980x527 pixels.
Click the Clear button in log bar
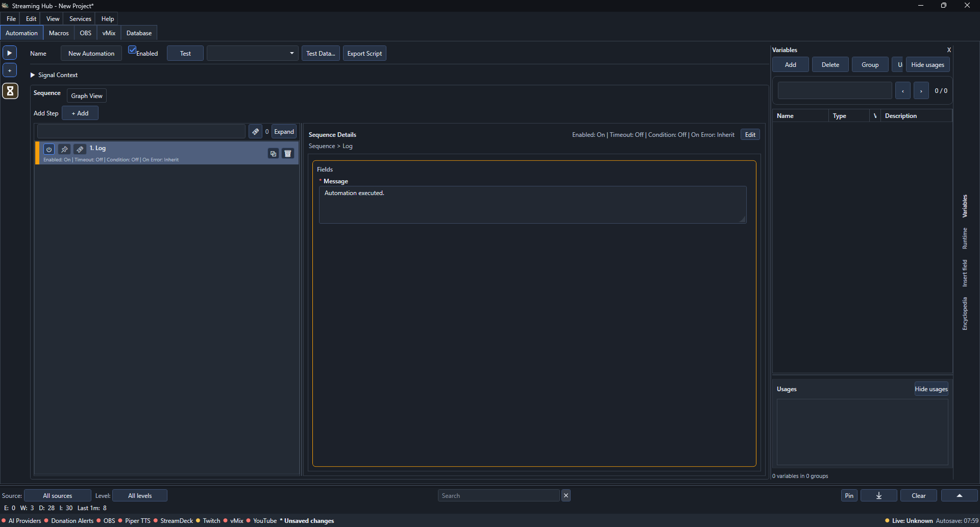919,495
